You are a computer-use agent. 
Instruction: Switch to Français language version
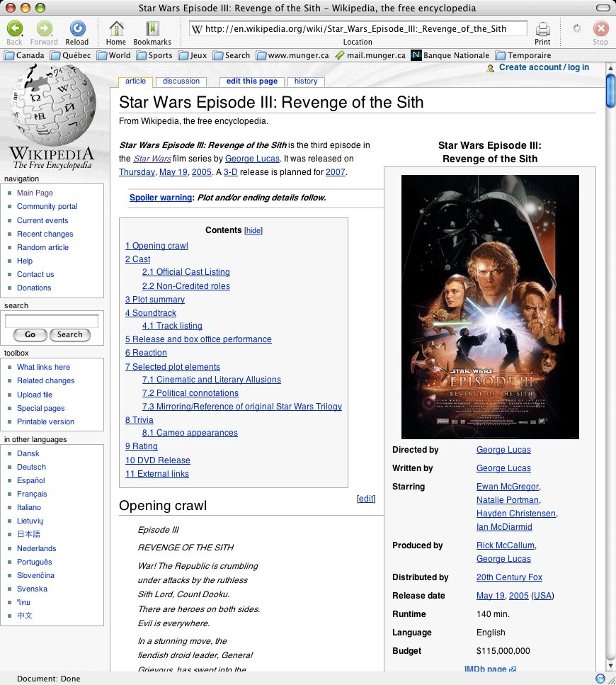pyautogui.click(x=32, y=494)
